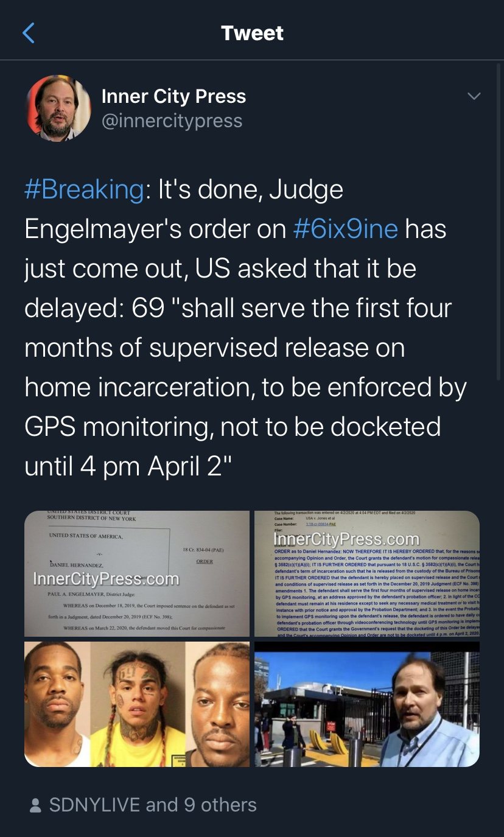The image size is (504, 837).
Task: Open Inner City Press profile picture
Action: (58, 108)
